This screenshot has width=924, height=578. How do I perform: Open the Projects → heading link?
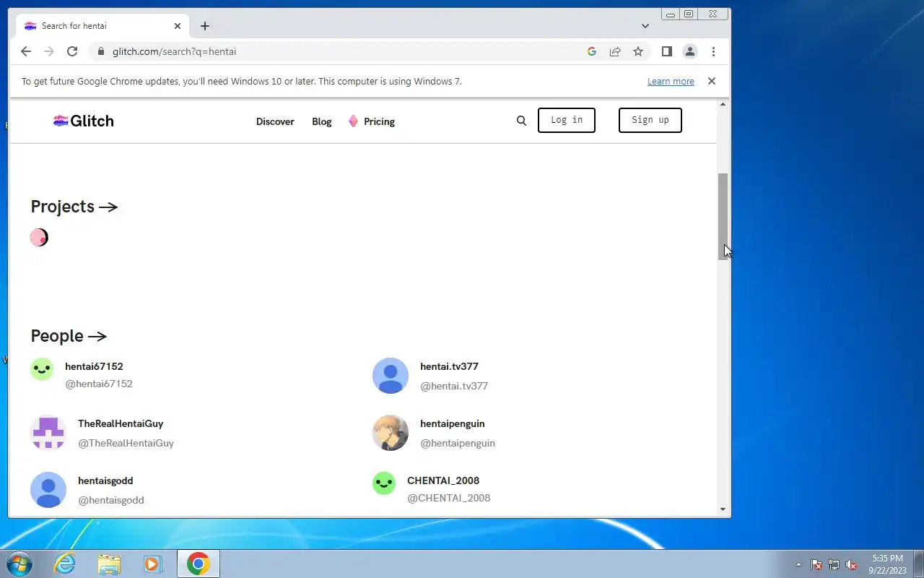pyautogui.click(x=74, y=207)
